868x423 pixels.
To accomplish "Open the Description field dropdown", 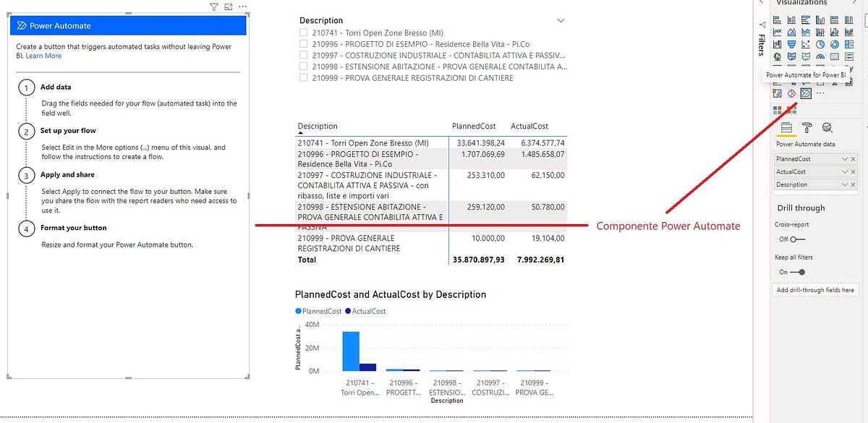I will point(845,184).
